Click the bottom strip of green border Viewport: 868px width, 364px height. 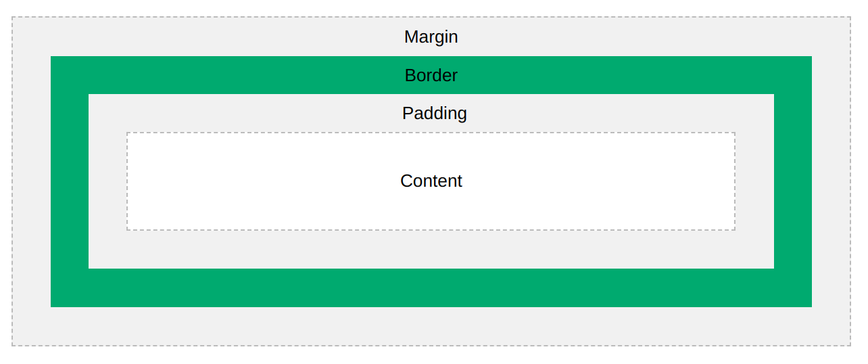[x=431, y=288]
